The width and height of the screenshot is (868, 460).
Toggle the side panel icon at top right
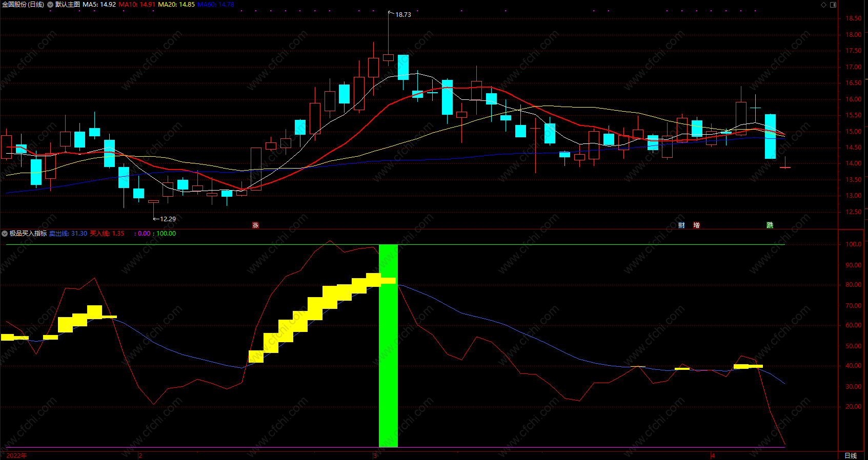[833, 5]
